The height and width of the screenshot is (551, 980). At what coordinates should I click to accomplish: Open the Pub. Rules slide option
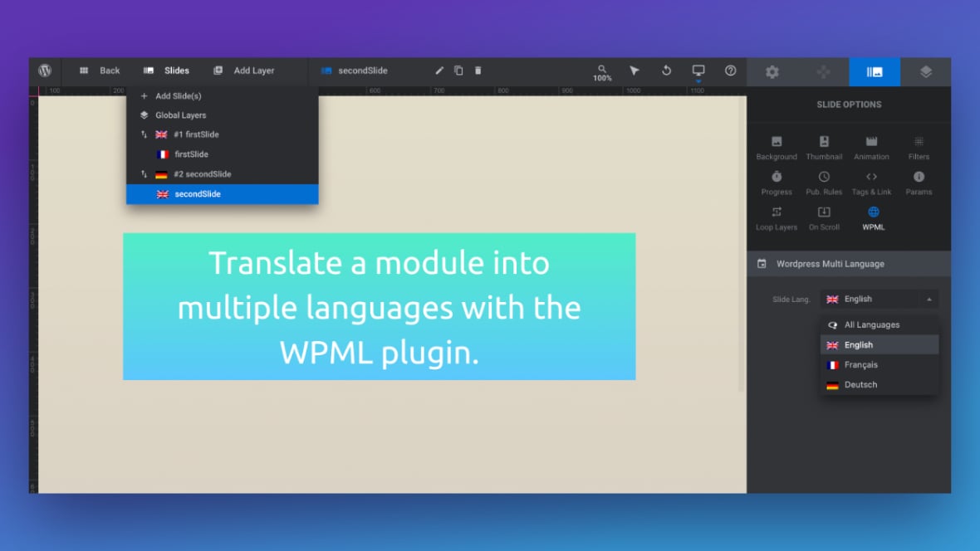(x=824, y=183)
